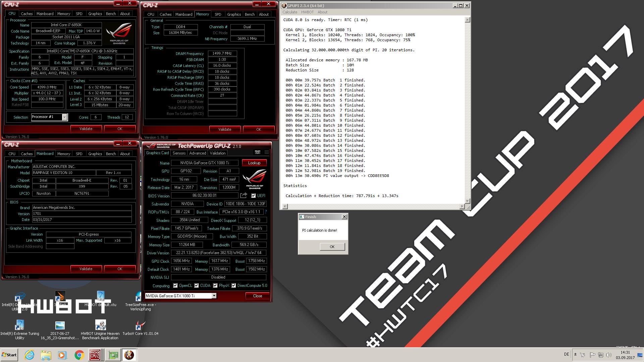The height and width of the screenshot is (362, 644).
Task: Click the Close button in GPU-Z
Action: point(257,296)
